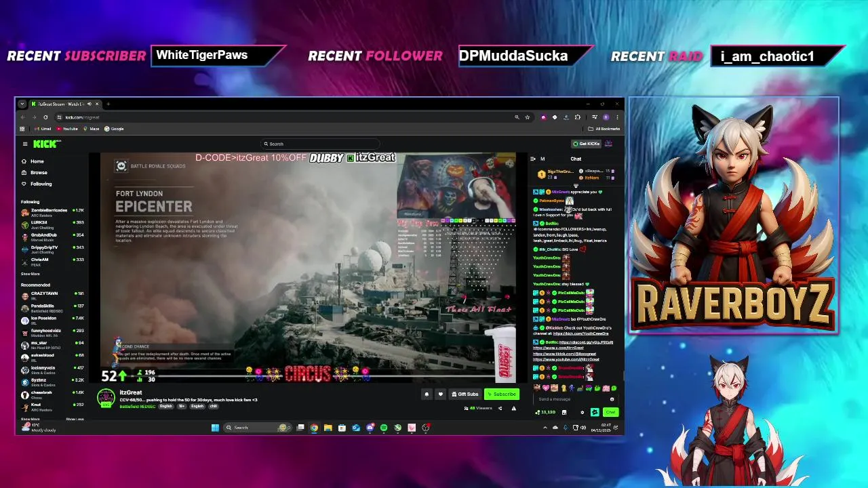Open CRAZYTAWN recommended channel
The height and width of the screenshot is (488, 868).
(53, 295)
